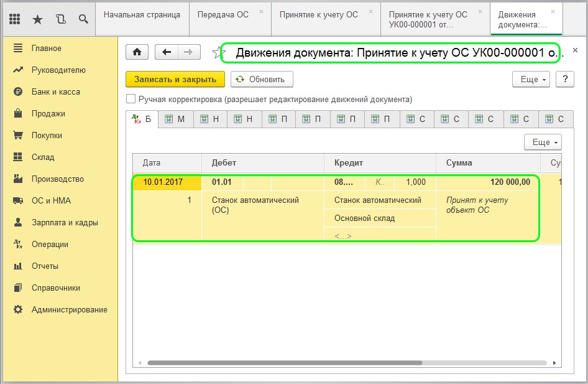Navigate back with left arrow button
This screenshot has width=588, height=384.
click(166, 52)
